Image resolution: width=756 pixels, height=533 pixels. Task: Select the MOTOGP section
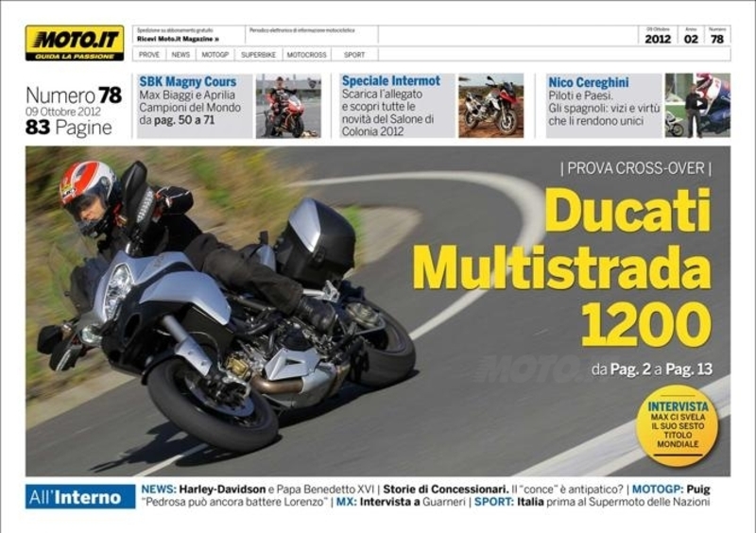pyautogui.click(x=215, y=55)
